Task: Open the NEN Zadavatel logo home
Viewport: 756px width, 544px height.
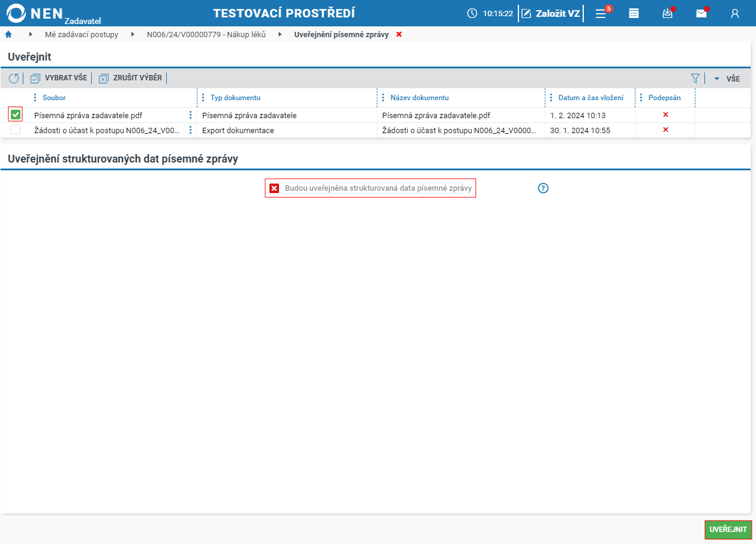Action: pos(53,13)
